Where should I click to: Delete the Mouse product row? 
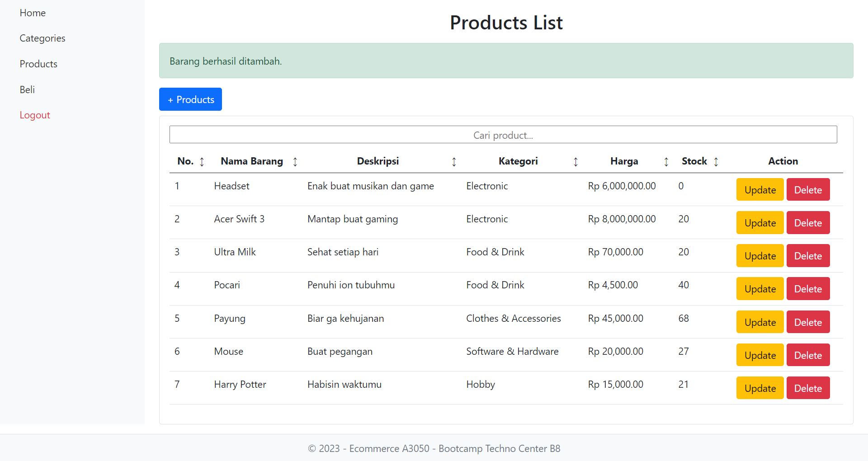coord(807,355)
